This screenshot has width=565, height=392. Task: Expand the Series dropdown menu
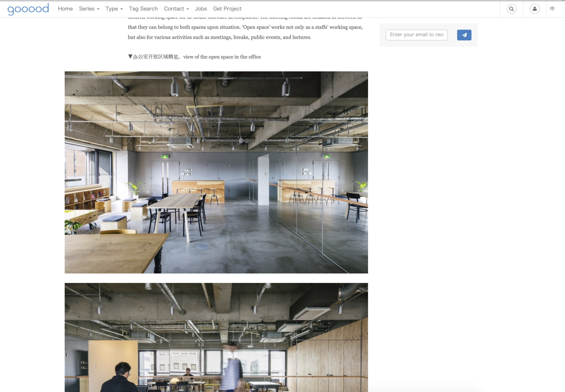click(89, 9)
